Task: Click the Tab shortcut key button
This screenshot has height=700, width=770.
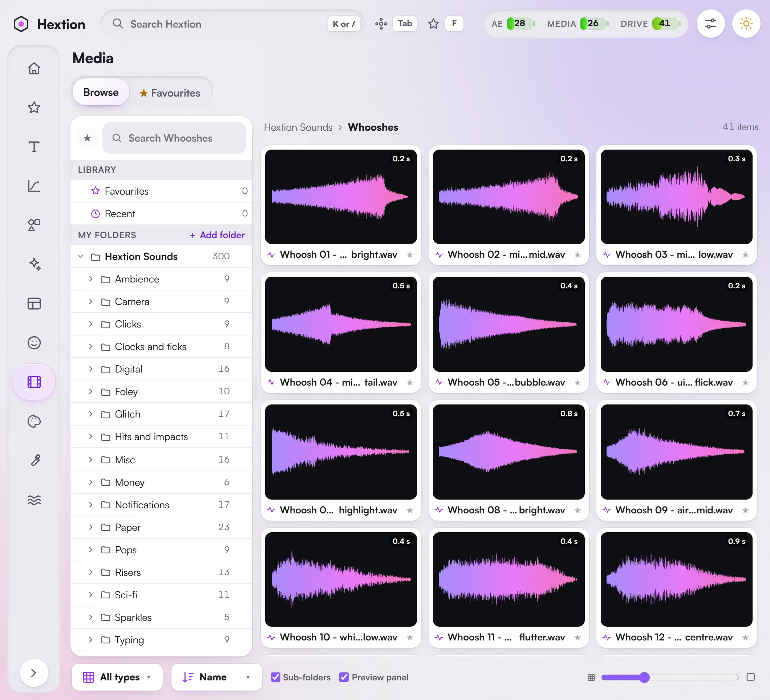Action: pos(405,23)
